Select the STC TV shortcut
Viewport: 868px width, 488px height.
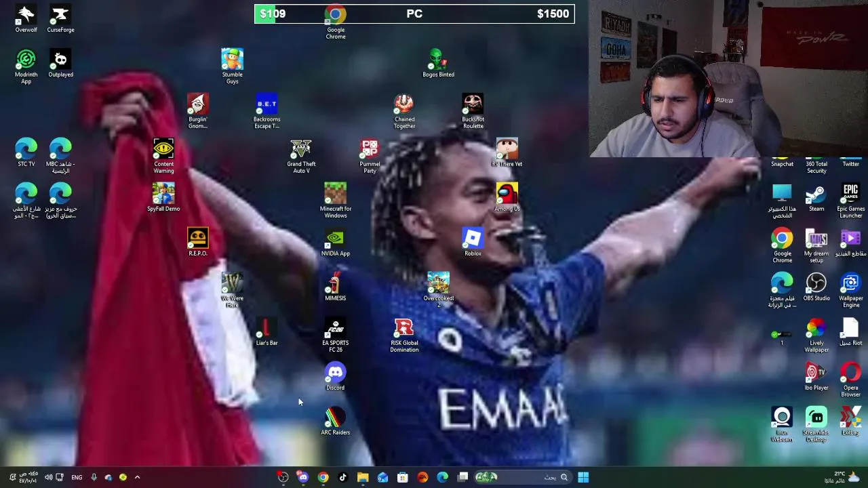tap(26, 154)
